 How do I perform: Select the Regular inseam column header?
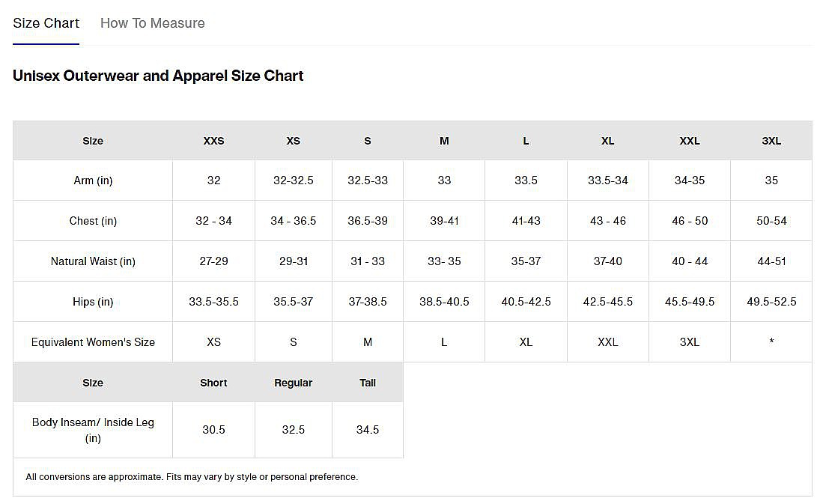(293, 383)
